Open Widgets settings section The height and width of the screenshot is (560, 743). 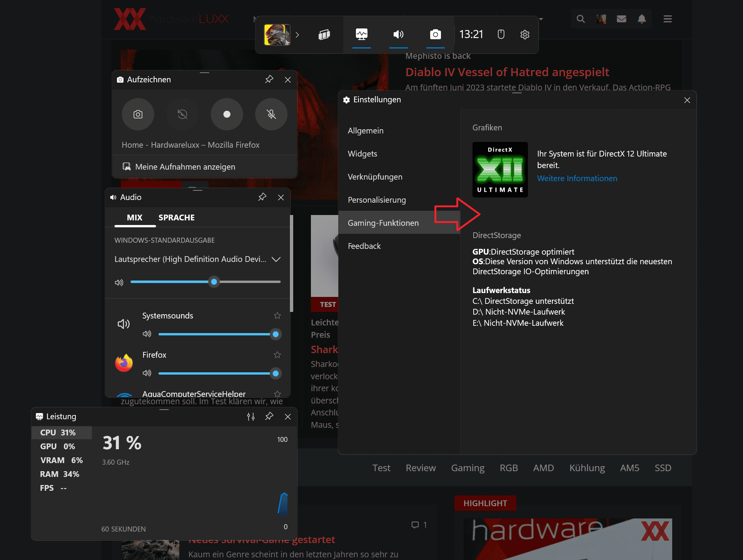tap(399, 154)
